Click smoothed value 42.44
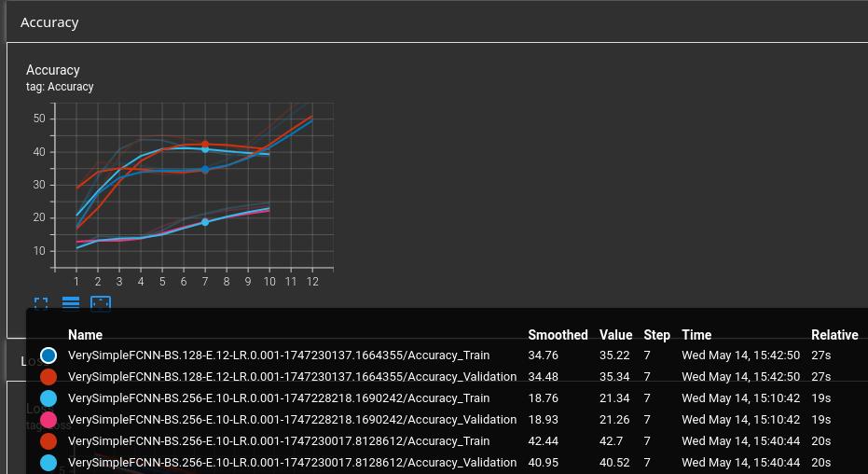This screenshot has height=474, width=868. [x=543, y=441]
